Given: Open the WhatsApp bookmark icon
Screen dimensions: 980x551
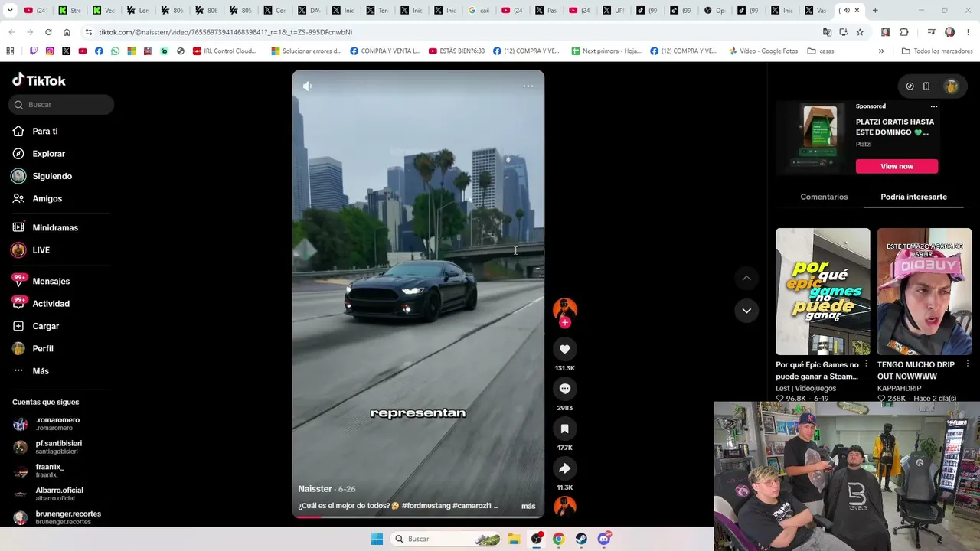Looking at the screenshot, I should 116,51.
